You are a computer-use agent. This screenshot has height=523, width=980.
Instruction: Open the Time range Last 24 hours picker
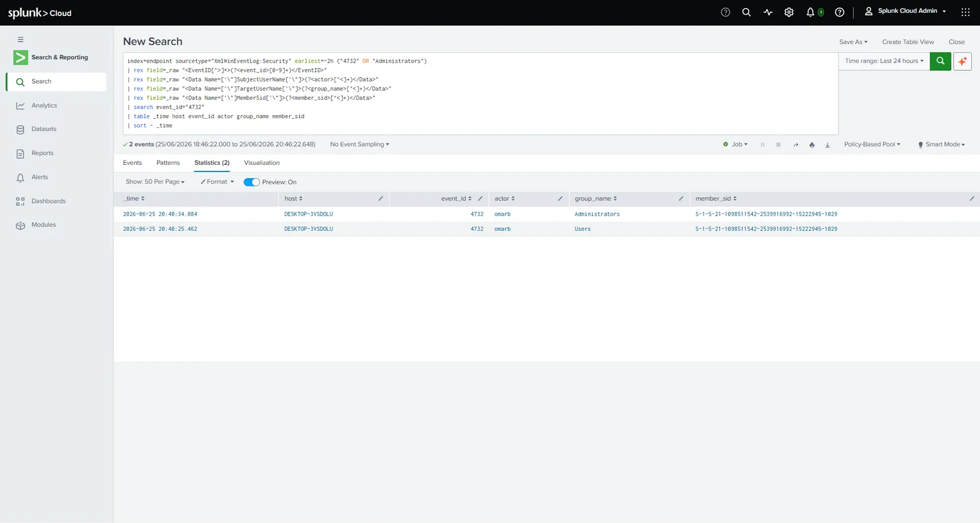point(884,61)
